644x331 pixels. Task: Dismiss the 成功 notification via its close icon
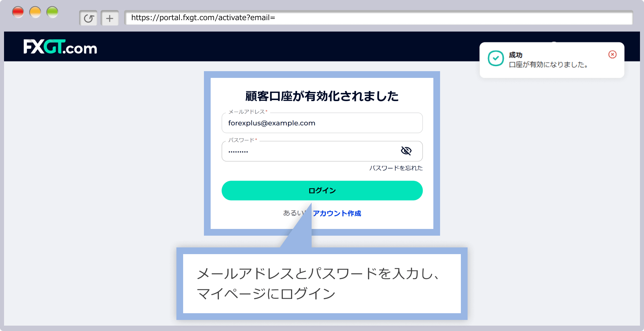pos(612,54)
